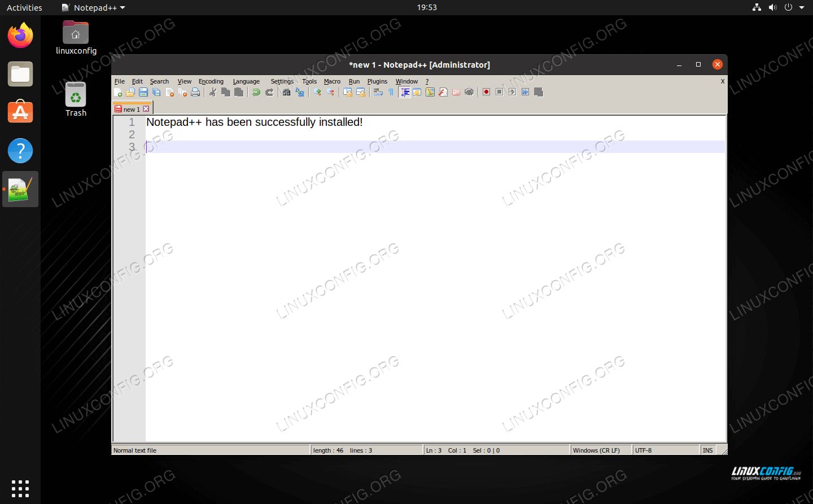The image size is (813, 504).
Task: Open the Function List panel icon
Action: 443,92
